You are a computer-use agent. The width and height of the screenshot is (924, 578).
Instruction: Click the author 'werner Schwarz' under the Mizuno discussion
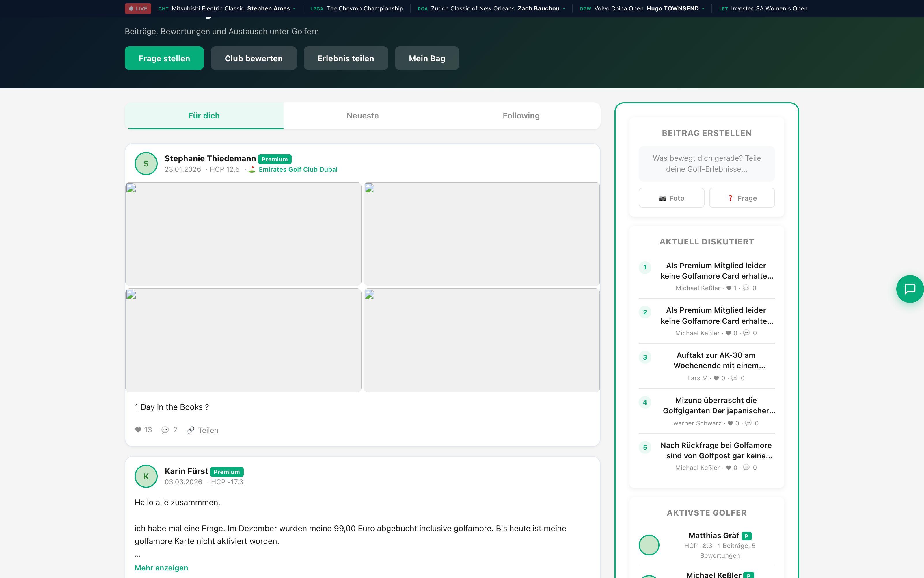click(x=697, y=423)
